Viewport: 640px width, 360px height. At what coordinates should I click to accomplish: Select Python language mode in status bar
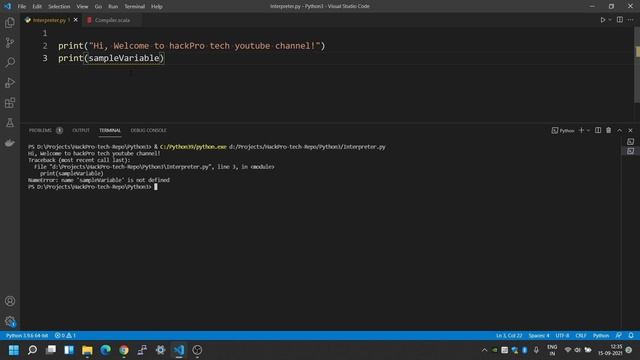click(x=601, y=336)
